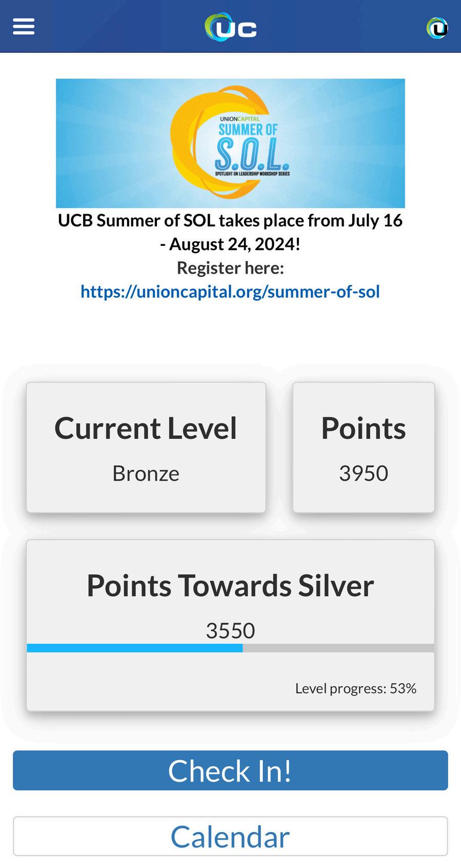The height and width of the screenshot is (868, 461).
Task: Tap the UCB Summer of SOL announcement text
Action: (230, 232)
